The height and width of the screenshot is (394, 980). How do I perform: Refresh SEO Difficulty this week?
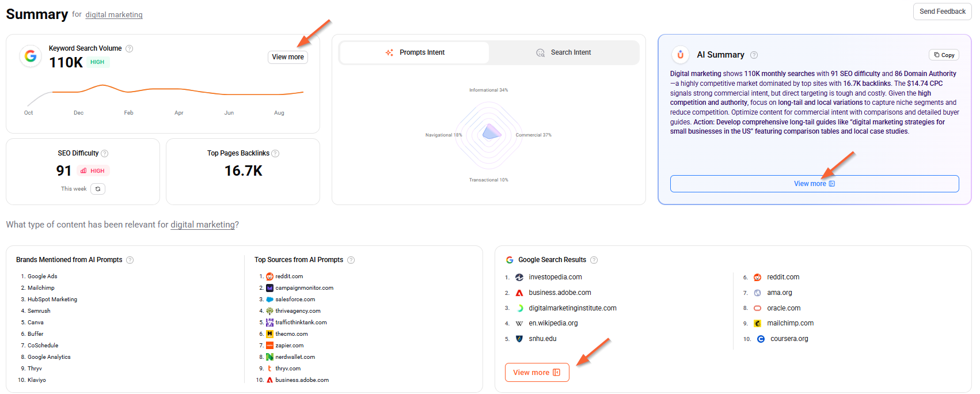point(98,189)
